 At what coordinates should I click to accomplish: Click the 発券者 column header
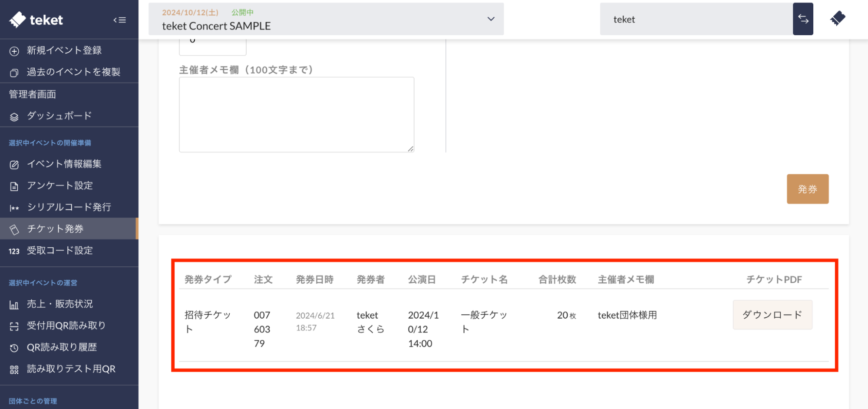[371, 279]
